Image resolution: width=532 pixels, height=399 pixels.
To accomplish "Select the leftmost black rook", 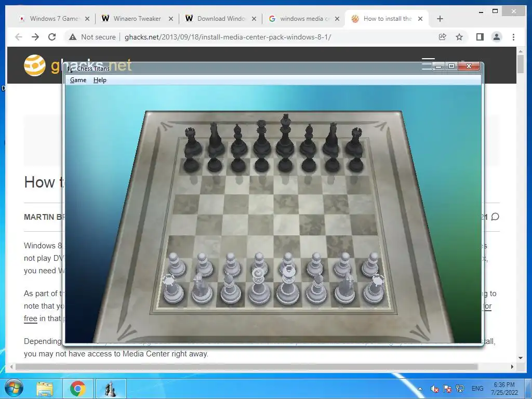I will [193, 142].
